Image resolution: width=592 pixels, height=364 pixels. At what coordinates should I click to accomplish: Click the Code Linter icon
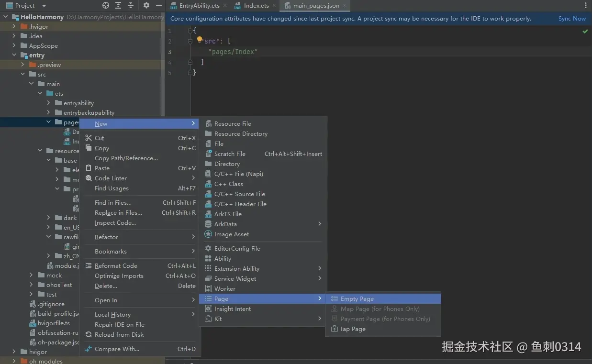click(89, 178)
